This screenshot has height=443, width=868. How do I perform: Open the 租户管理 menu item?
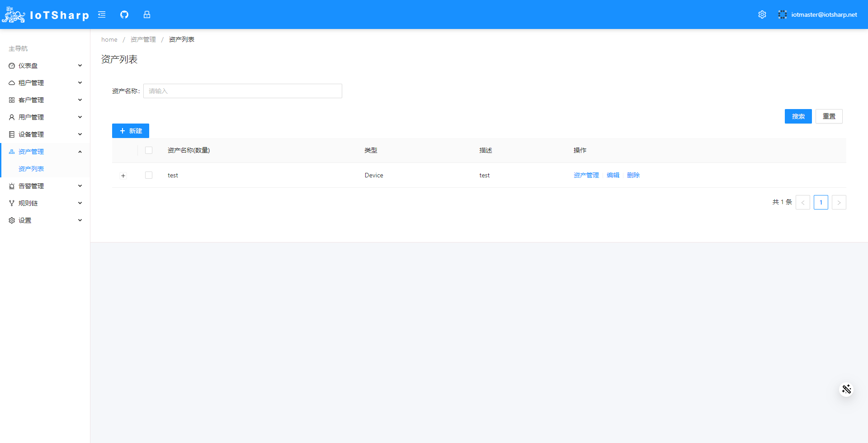pyautogui.click(x=45, y=83)
